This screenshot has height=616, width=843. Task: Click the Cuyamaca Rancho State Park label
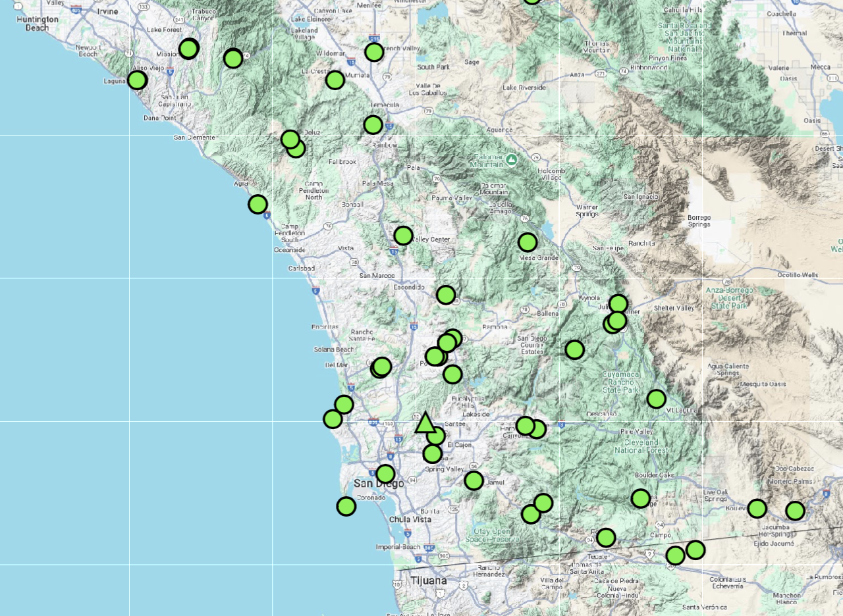coord(622,382)
